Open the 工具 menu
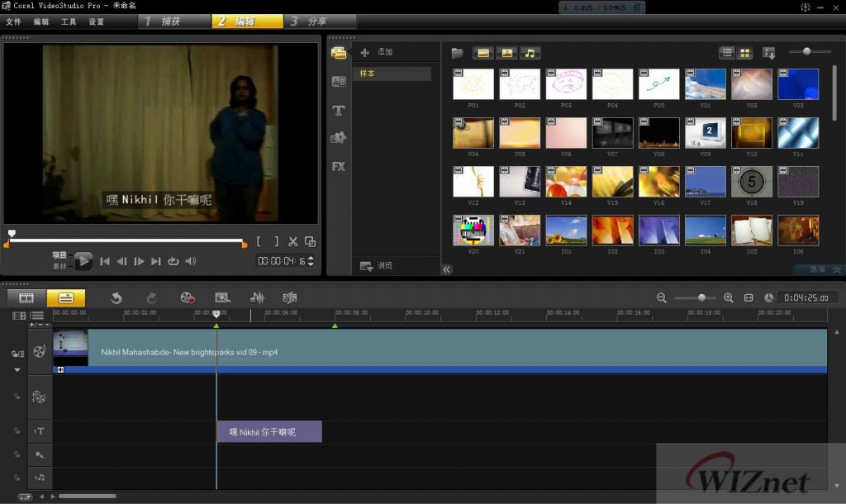This screenshot has height=504, width=846. point(69,21)
